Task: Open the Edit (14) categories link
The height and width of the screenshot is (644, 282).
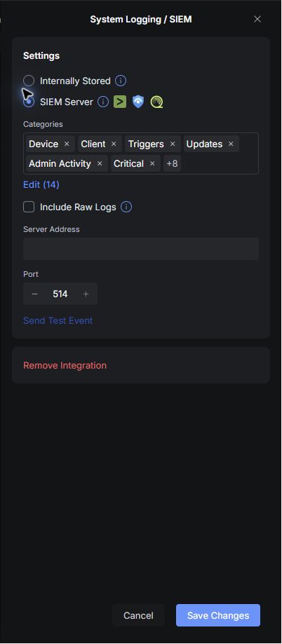Action: coord(41,185)
